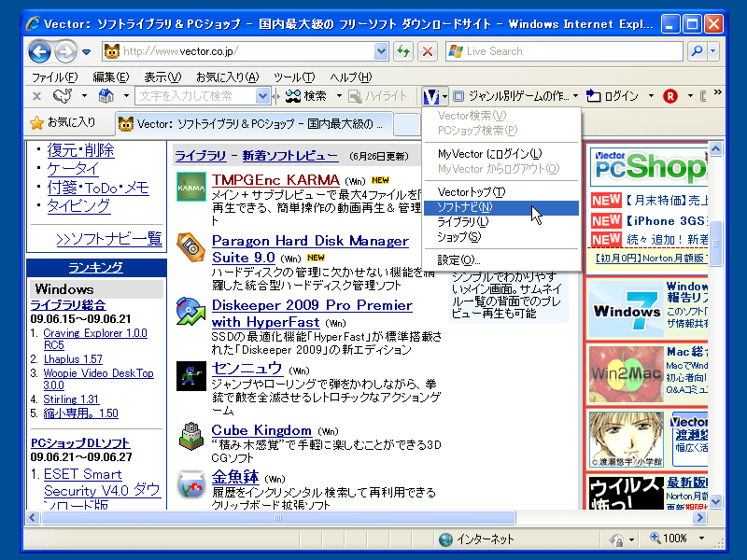Open the 表示(V) menu
This screenshot has height=560, width=747.
pyautogui.click(x=162, y=77)
